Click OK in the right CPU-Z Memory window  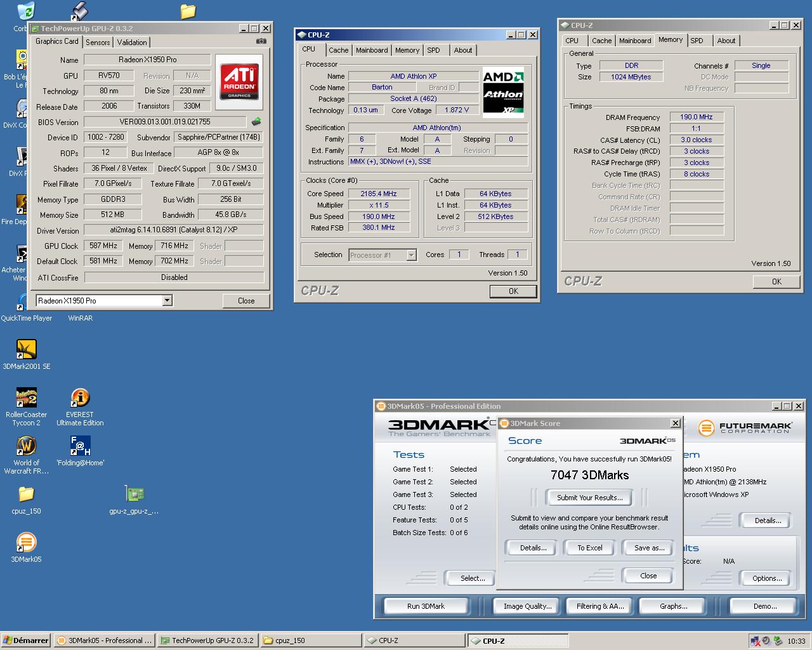(776, 282)
